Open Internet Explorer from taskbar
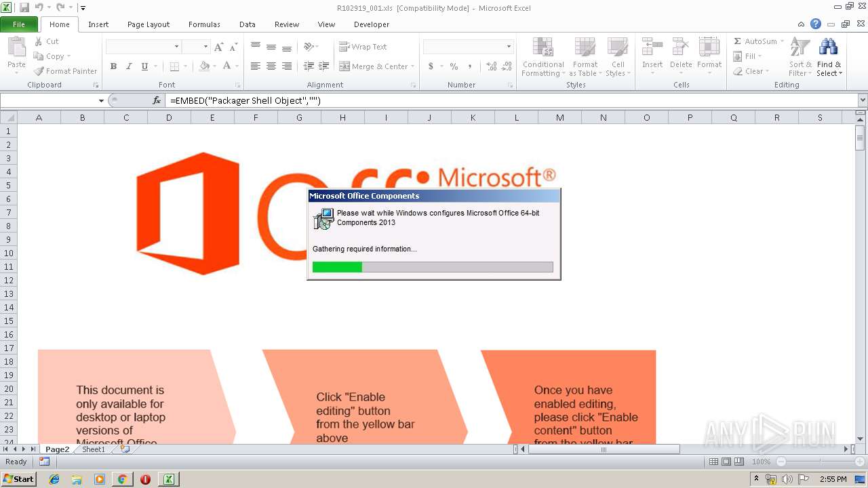Image resolution: width=868 pixels, height=488 pixels. click(54, 479)
